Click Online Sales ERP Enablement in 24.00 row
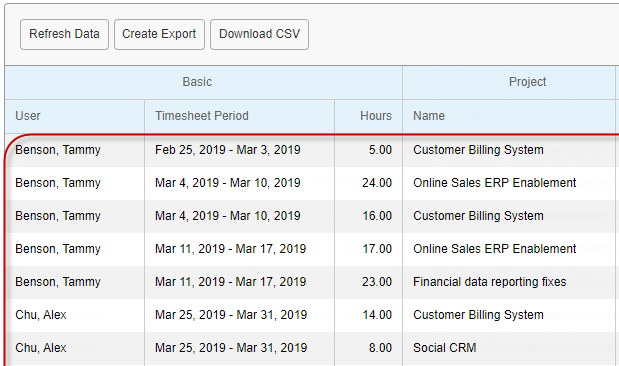Image resolution: width=619 pixels, height=366 pixels. tap(495, 183)
